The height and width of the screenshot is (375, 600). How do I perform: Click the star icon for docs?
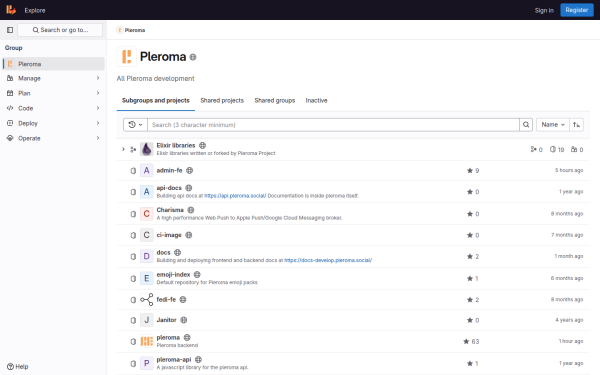click(470, 257)
